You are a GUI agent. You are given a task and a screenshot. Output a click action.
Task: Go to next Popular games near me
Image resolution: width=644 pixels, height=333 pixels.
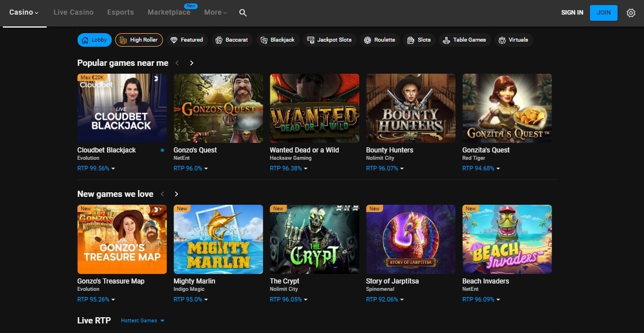point(191,63)
